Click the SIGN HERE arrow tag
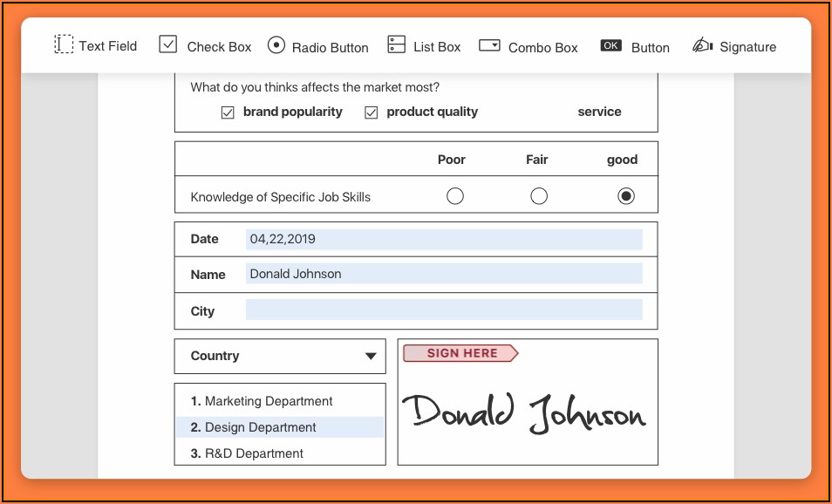The image size is (832, 504). tap(460, 353)
